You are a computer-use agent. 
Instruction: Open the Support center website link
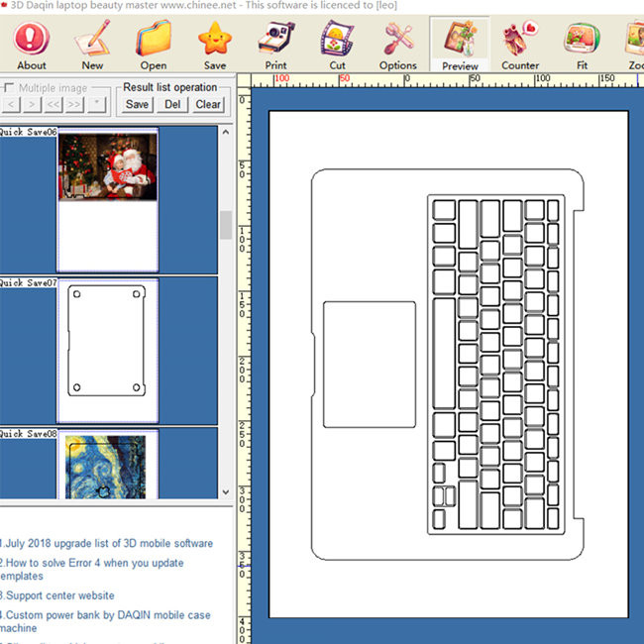click(58, 595)
